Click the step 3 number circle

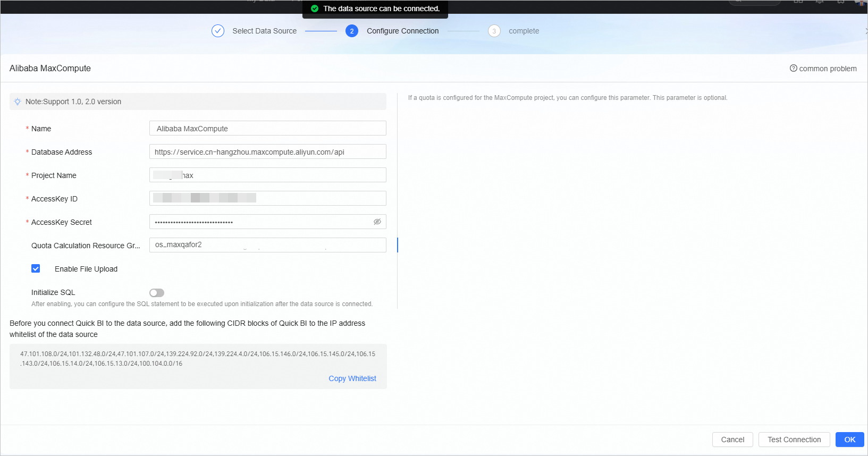click(x=494, y=31)
